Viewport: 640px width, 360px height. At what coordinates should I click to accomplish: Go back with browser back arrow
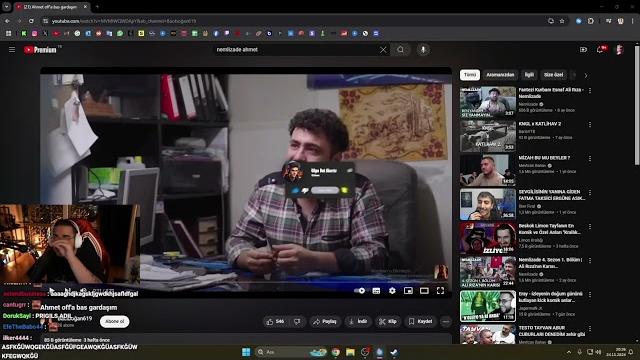tap(7, 21)
